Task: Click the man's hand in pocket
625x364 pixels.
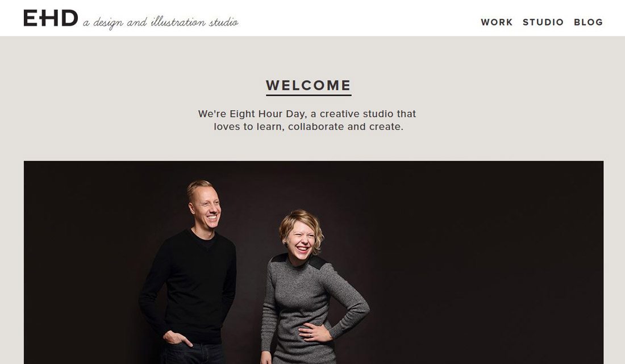Action: pyautogui.click(x=177, y=338)
